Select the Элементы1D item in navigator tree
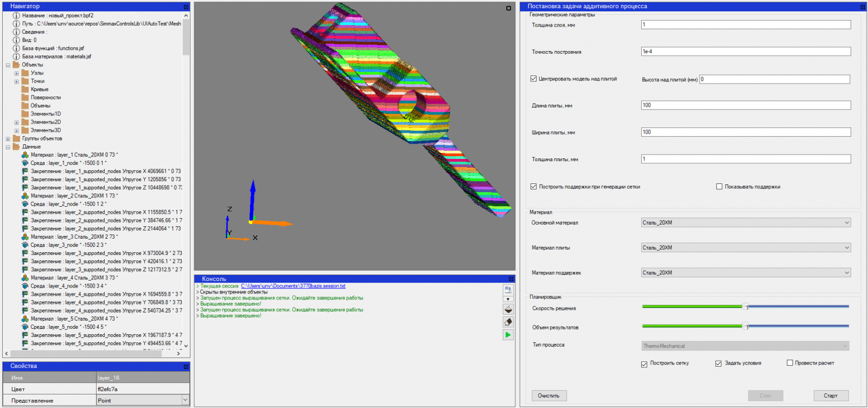 coord(46,114)
